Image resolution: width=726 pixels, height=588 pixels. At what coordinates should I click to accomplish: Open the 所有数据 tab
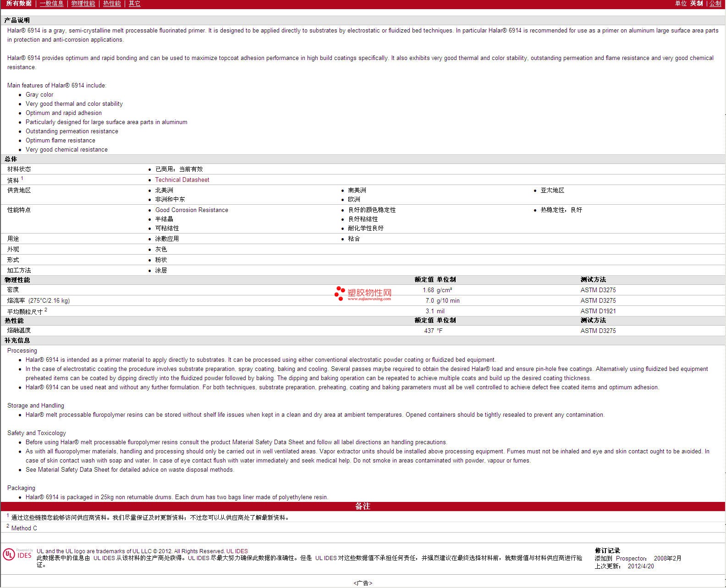click(19, 4)
